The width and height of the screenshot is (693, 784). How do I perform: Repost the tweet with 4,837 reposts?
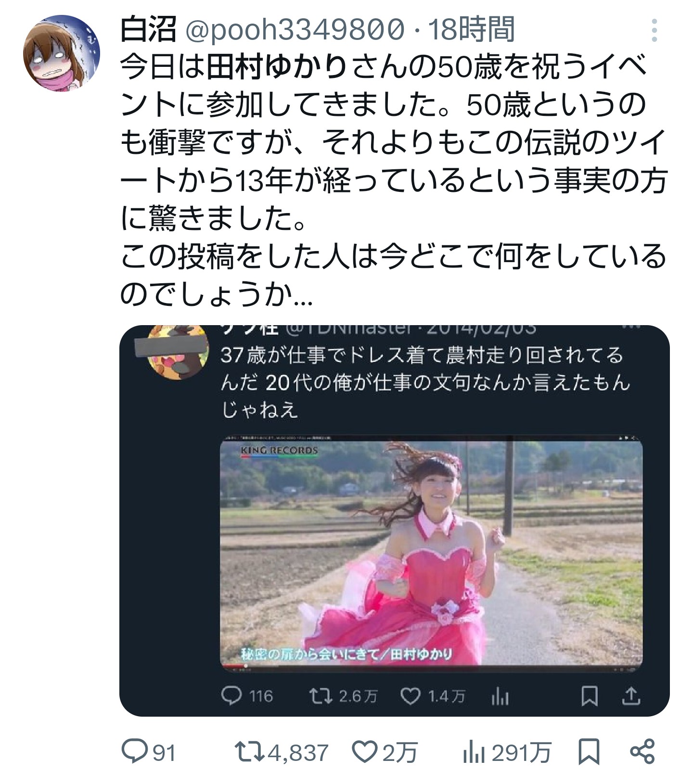[282, 752]
